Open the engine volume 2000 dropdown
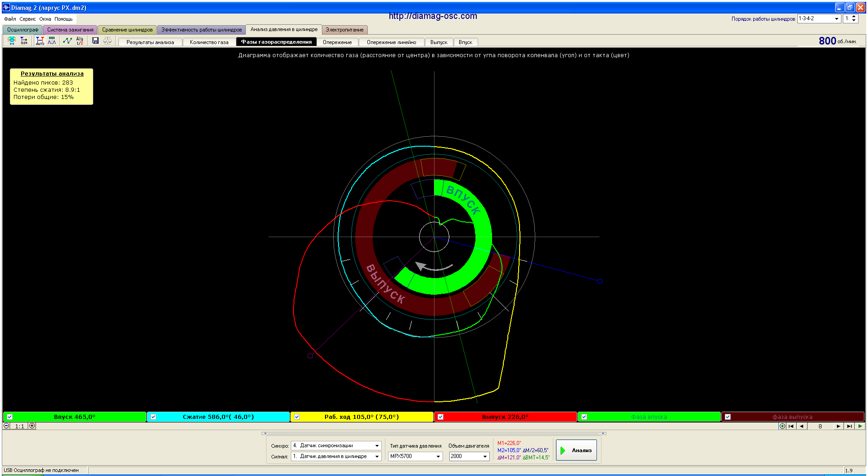The height and width of the screenshot is (476, 868). click(x=485, y=456)
